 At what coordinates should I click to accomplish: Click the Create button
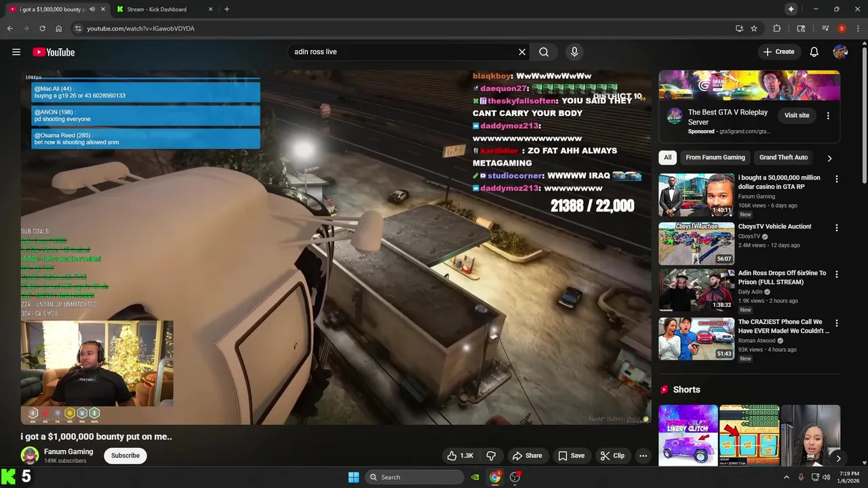[x=778, y=52]
